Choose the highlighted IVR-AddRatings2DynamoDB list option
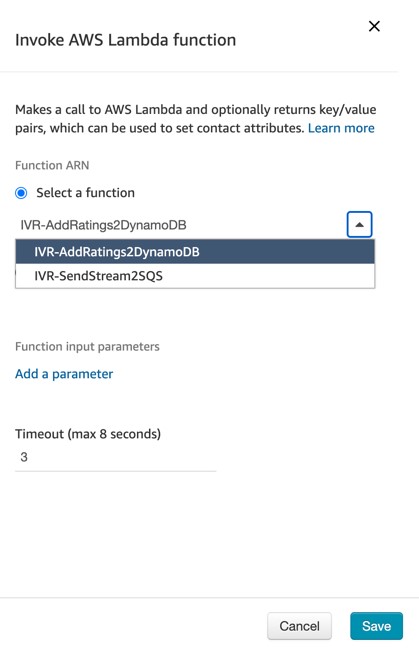The image size is (419, 654). (195, 252)
